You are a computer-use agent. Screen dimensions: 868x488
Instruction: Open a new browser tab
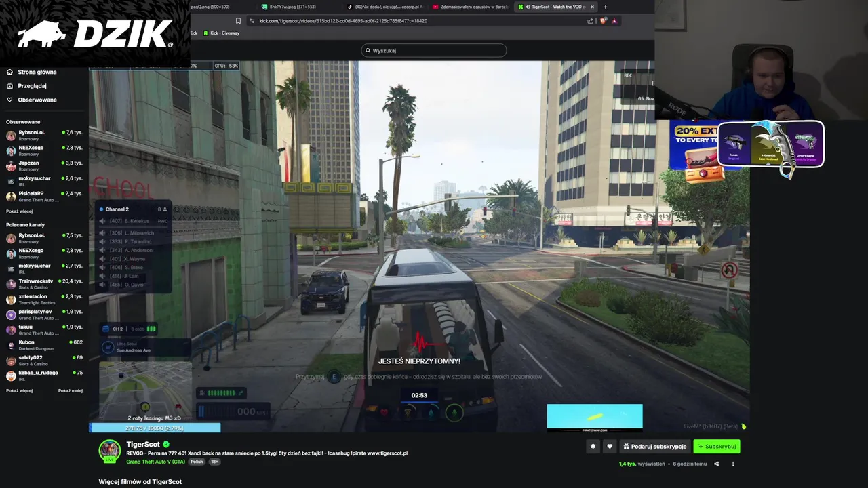click(605, 7)
